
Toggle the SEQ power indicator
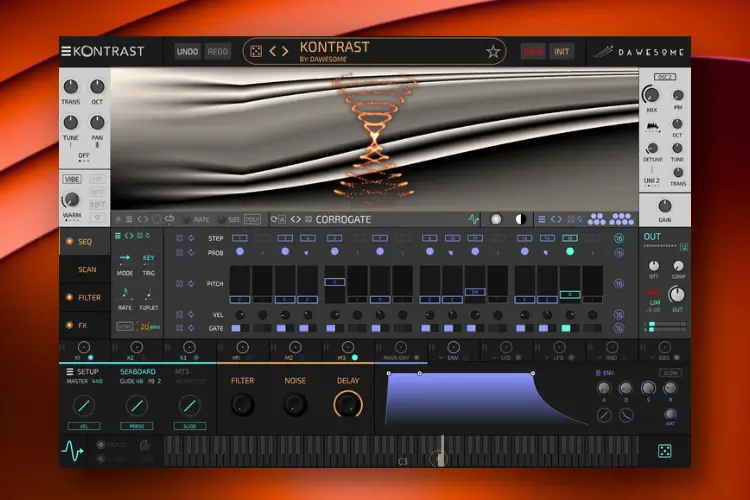pyautogui.click(x=69, y=242)
